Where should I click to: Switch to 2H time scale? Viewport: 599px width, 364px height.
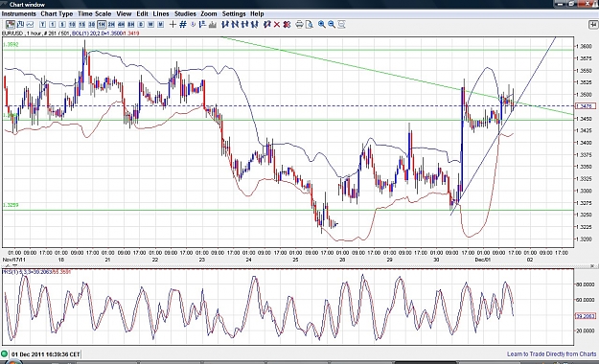111,25
